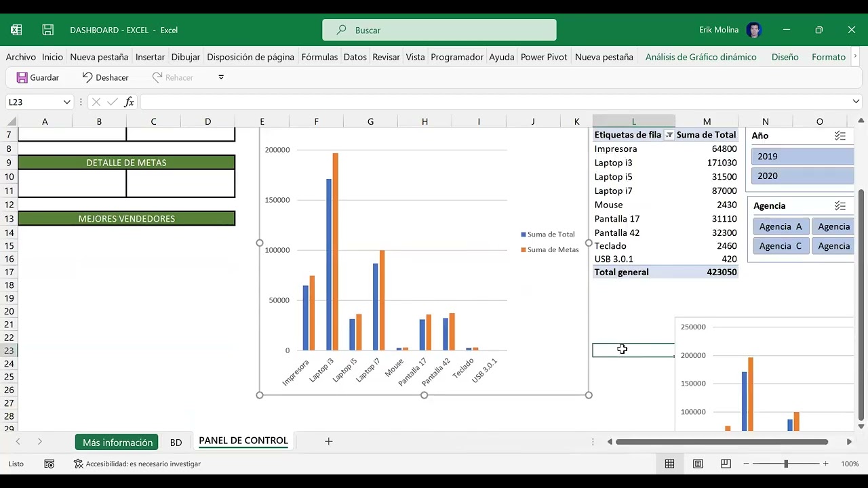
Task: Toggle multi-select on the Año slicer
Action: (840, 136)
